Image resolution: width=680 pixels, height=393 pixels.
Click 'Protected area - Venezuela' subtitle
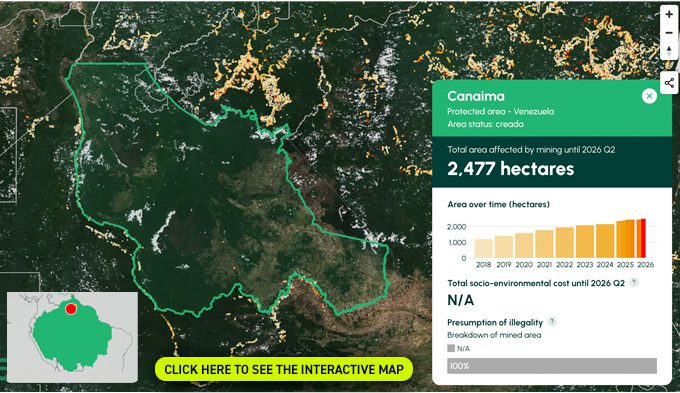pos(500,111)
